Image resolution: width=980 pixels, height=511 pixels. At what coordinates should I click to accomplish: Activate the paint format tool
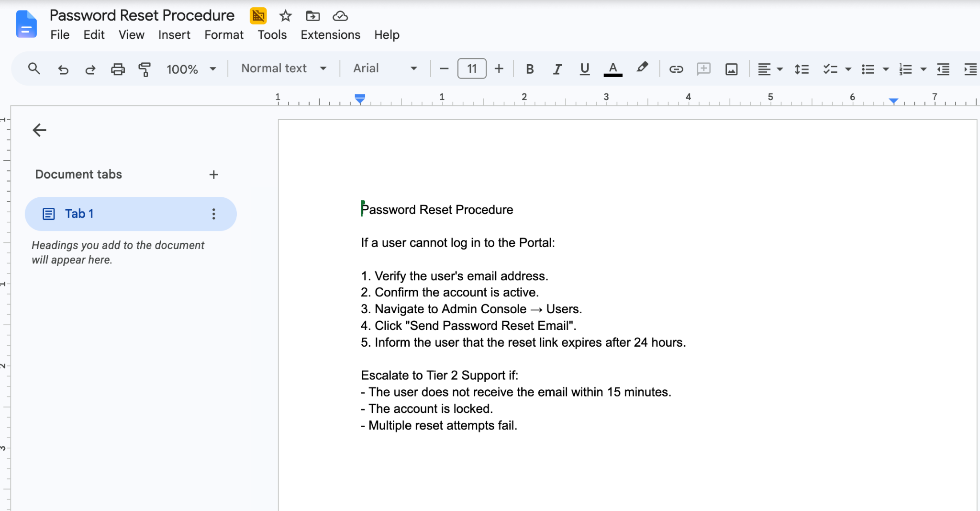pos(145,69)
